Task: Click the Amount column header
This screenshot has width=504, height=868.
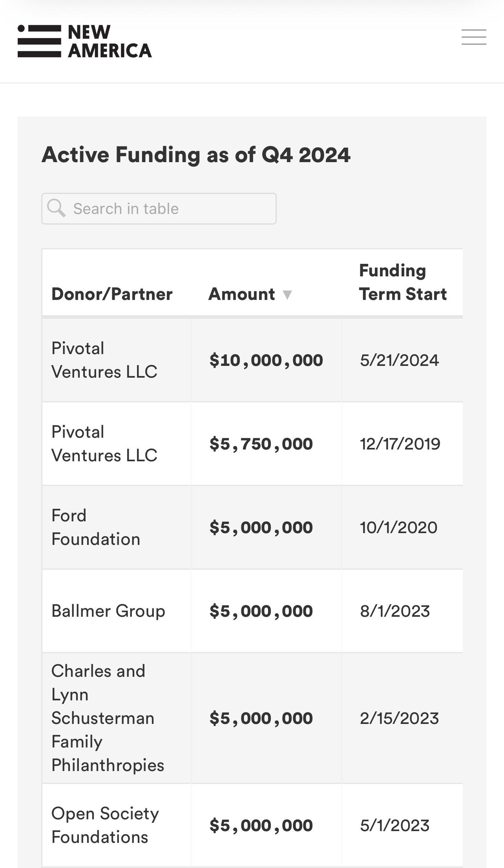Action: [241, 294]
